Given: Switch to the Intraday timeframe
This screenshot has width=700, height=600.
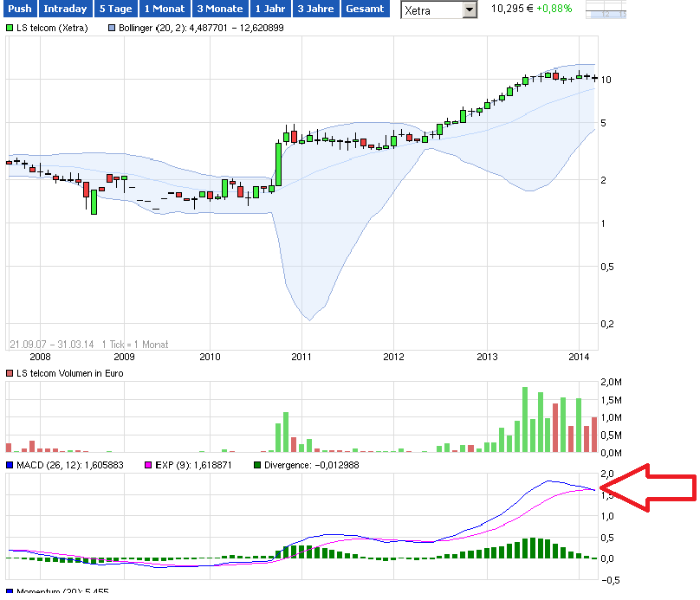Looking at the screenshot, I should pyautogui.click(x=65, y=10).
